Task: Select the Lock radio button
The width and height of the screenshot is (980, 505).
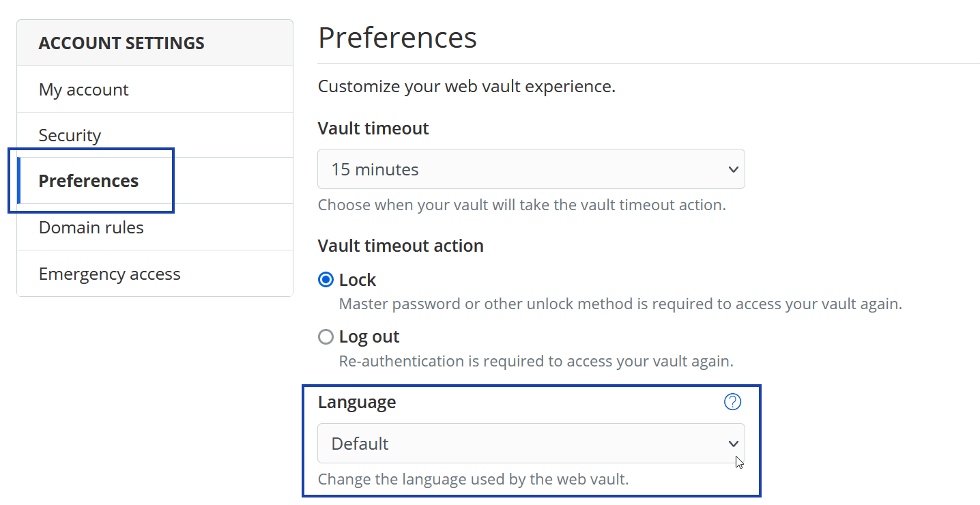Action: pos(326,280)
